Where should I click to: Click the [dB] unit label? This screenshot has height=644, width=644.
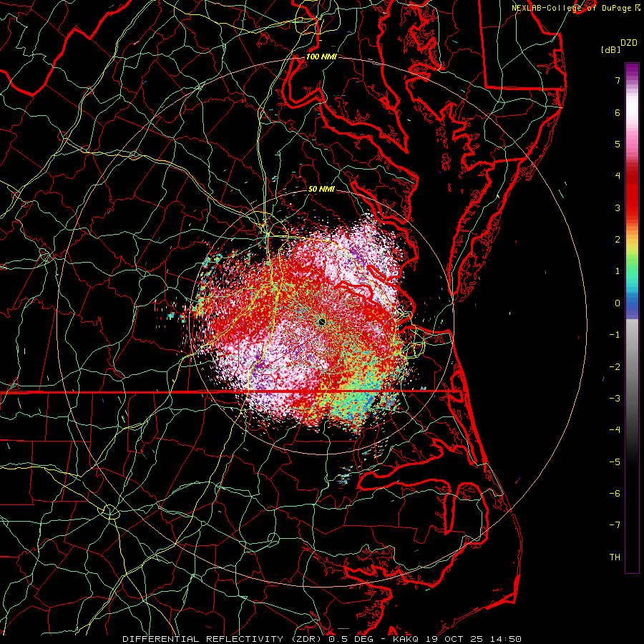[x=611, y=49]
